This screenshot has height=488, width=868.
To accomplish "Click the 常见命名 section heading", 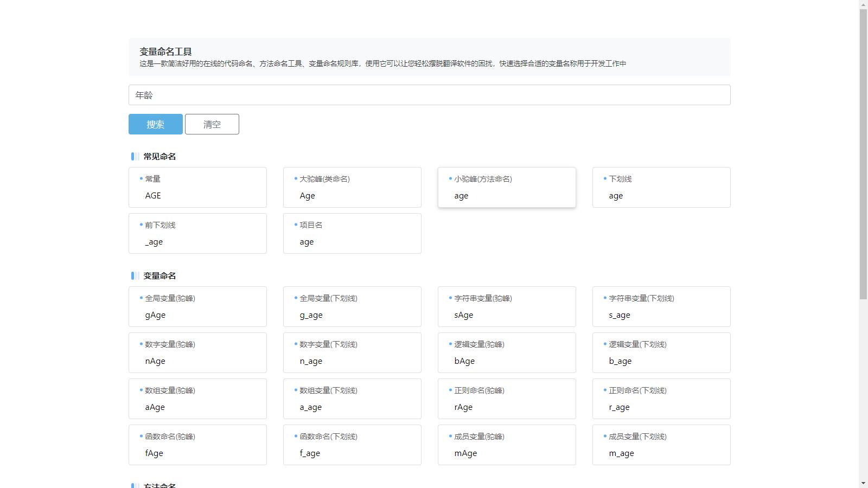I will (x=159, y=157).
